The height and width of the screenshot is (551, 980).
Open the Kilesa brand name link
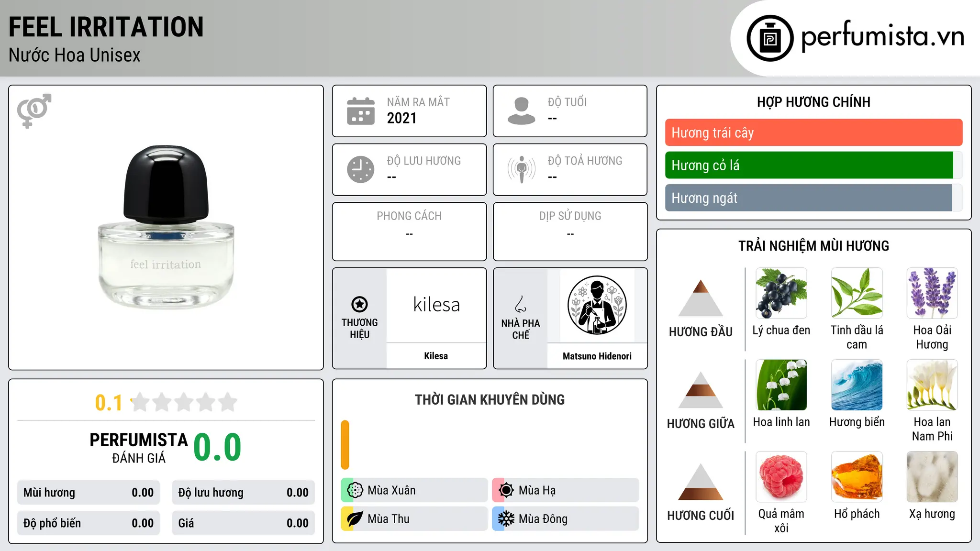tap(436, 356)
